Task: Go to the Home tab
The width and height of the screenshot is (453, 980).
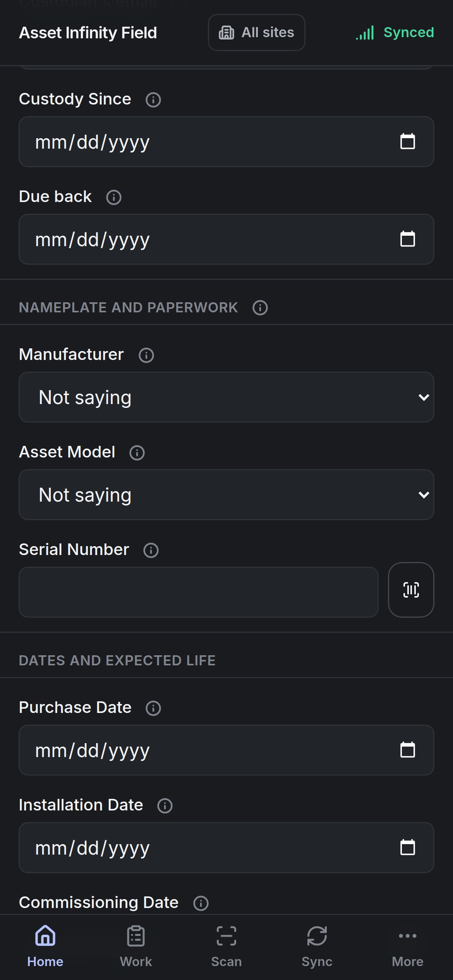Action: [x=45, y=946]
